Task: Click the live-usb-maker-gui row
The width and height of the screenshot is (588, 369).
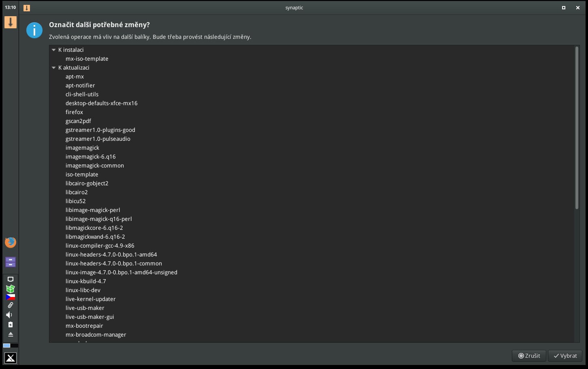Action: tap(311, 317)
